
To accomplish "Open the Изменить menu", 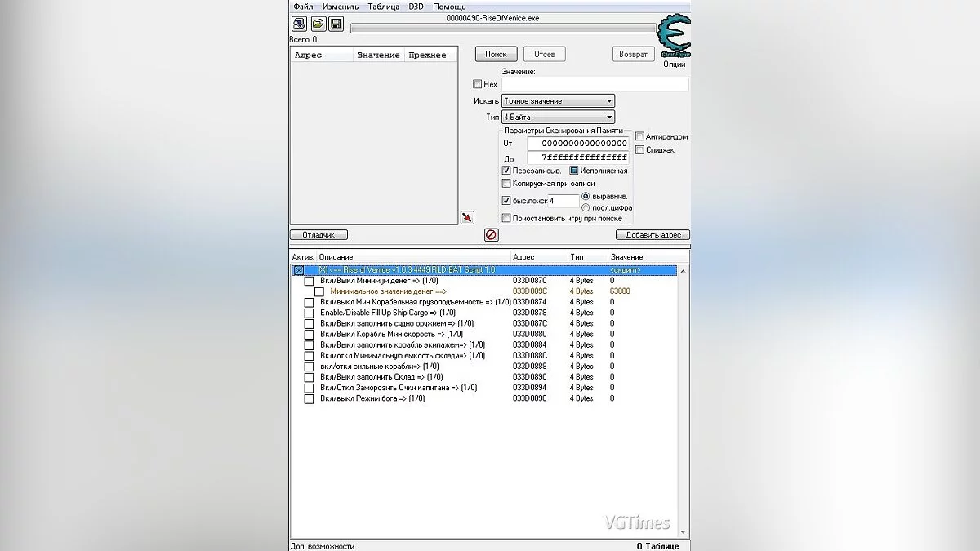I will click(x=340, y=7).
